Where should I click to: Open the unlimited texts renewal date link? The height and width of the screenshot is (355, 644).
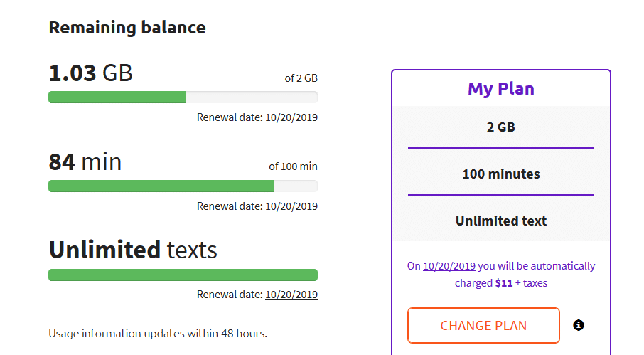tap(291, 295)
